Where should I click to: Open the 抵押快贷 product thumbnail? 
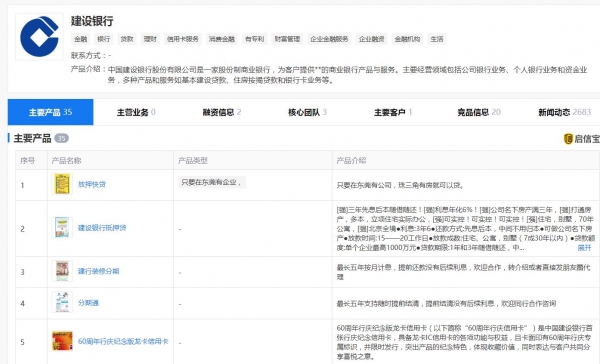62,184
